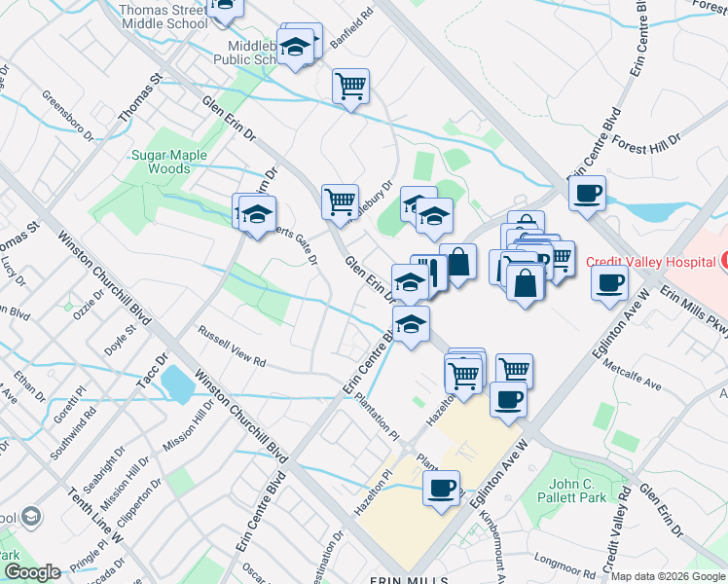728x584 pixels.
Task: Click the Russell View Rd label
Action: click(x=232, y=347)
